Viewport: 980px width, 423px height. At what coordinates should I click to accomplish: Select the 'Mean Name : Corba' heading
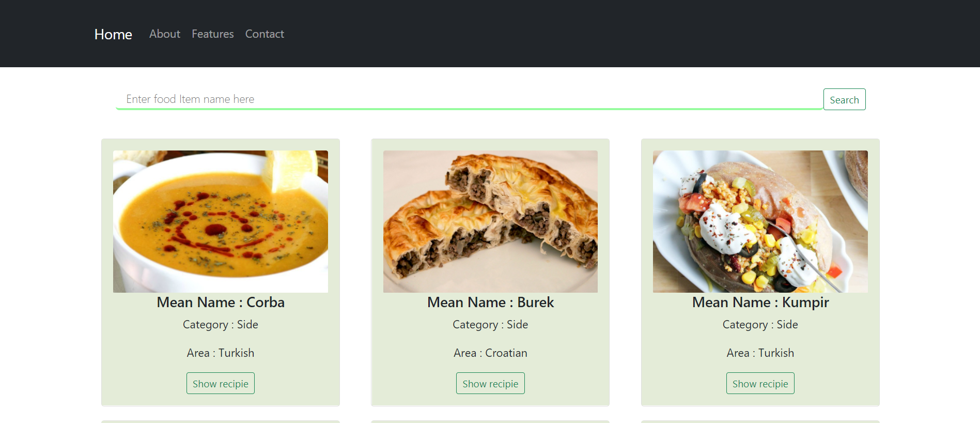221,303
